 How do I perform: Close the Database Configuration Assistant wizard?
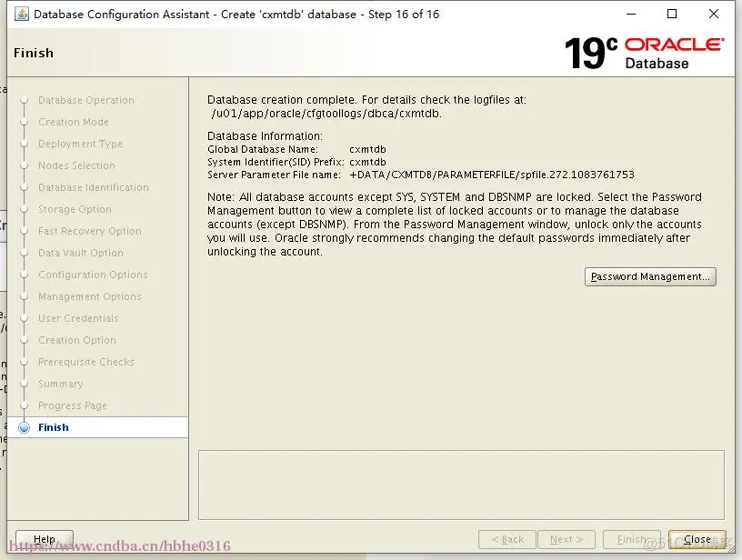pos(697,539)
